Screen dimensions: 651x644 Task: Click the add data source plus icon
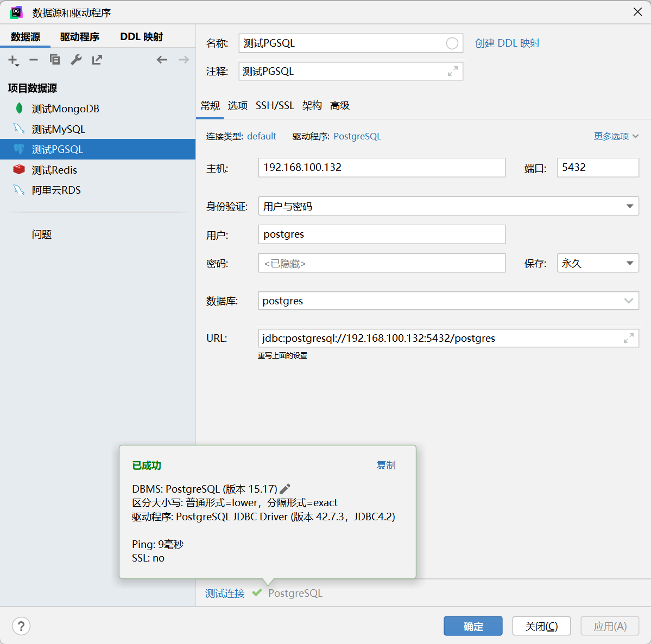pos(13,60)
